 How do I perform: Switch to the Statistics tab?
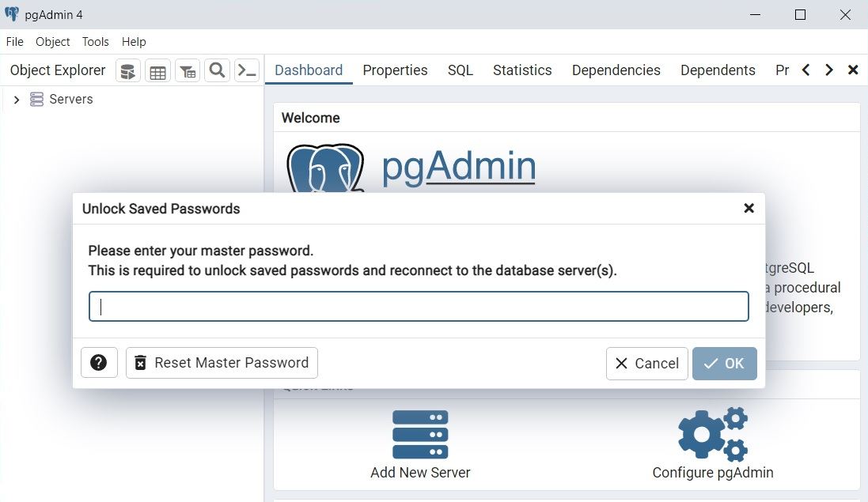[x=522, y=70]
